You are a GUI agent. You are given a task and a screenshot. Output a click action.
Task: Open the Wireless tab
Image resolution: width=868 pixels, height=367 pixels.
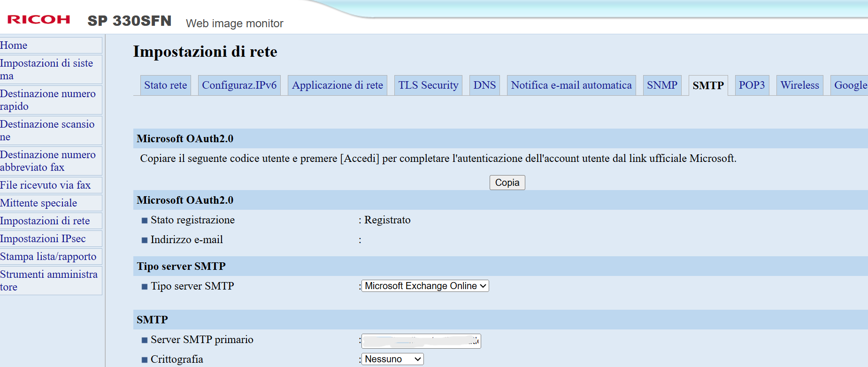coord(800,85)
